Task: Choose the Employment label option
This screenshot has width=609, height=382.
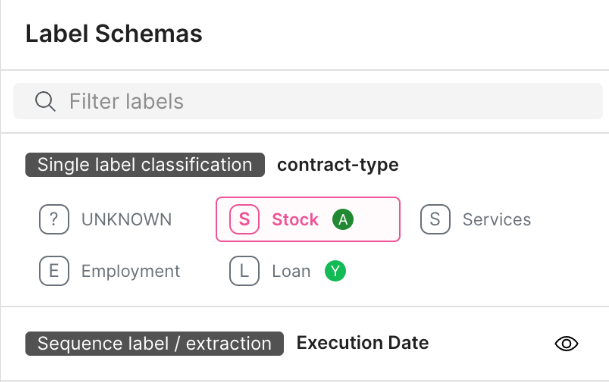Action: 110,271
